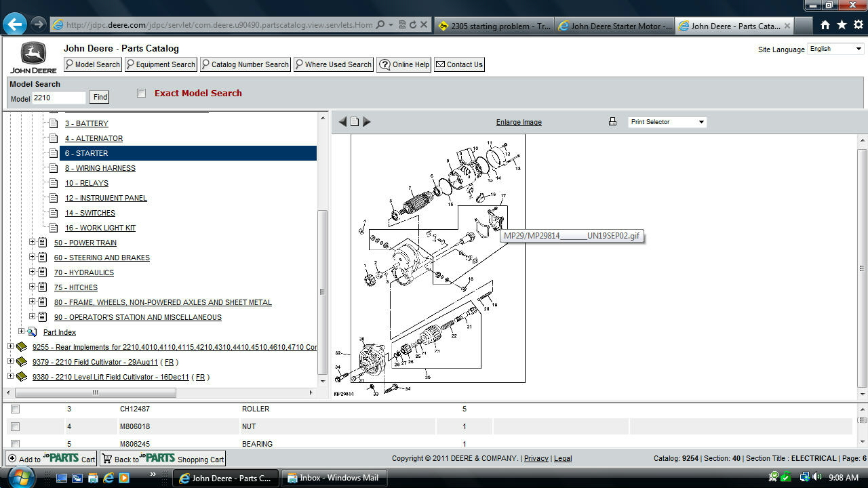Click the tree panel horizontal scrollbar

pos(95,392)
